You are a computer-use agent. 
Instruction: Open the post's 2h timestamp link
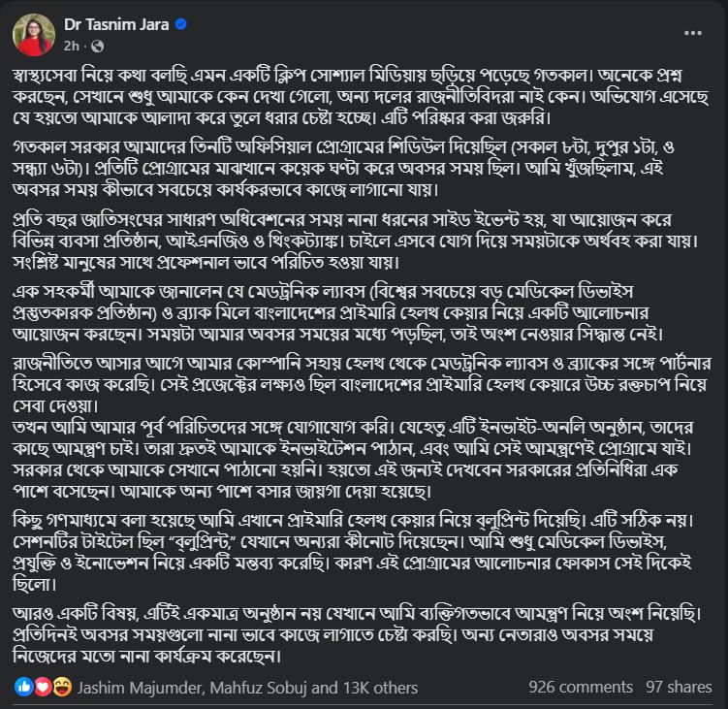coord(72,46)
